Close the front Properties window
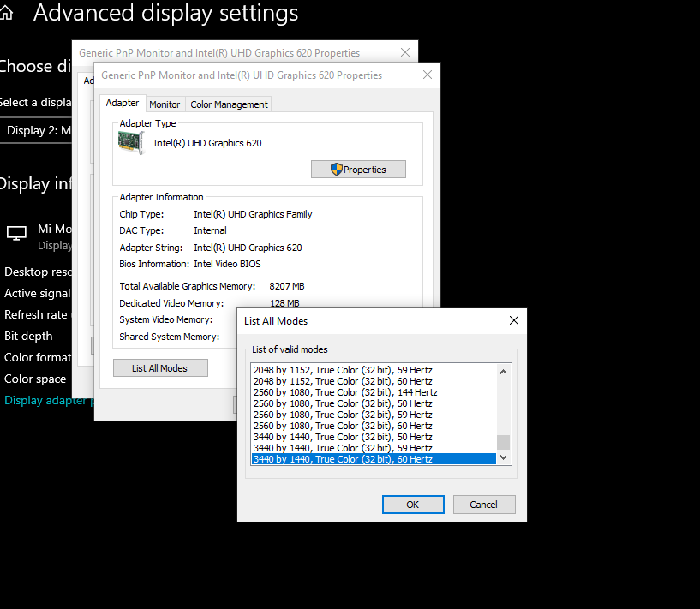Screen dimensions: 700x609 (x=428, y=75)
